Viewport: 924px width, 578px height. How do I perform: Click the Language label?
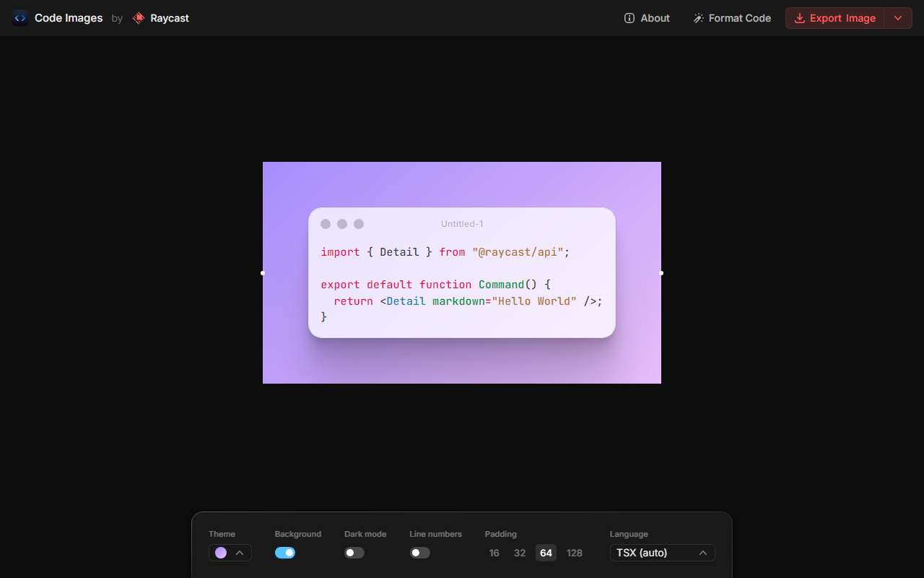click(629, 534)
